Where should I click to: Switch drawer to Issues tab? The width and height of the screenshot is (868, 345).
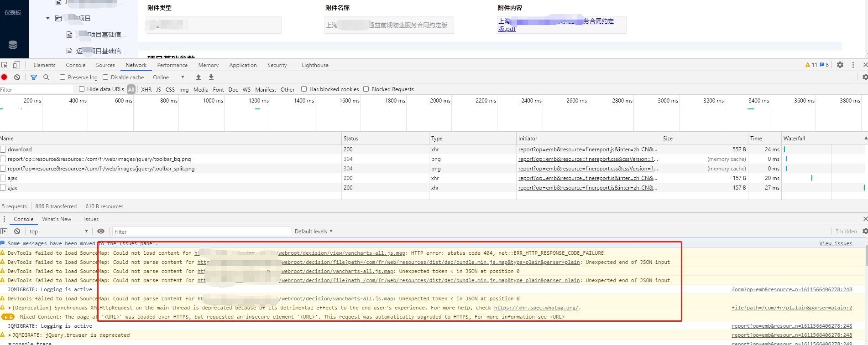[x=91, y=219]
